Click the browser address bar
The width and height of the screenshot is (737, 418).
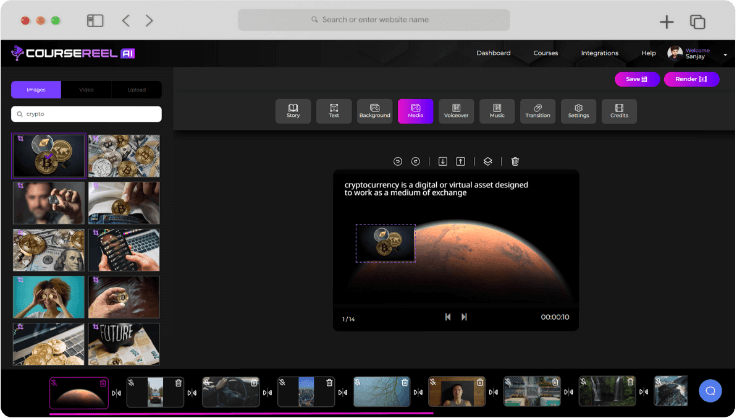pyautogui.click(x=374, y=20)
